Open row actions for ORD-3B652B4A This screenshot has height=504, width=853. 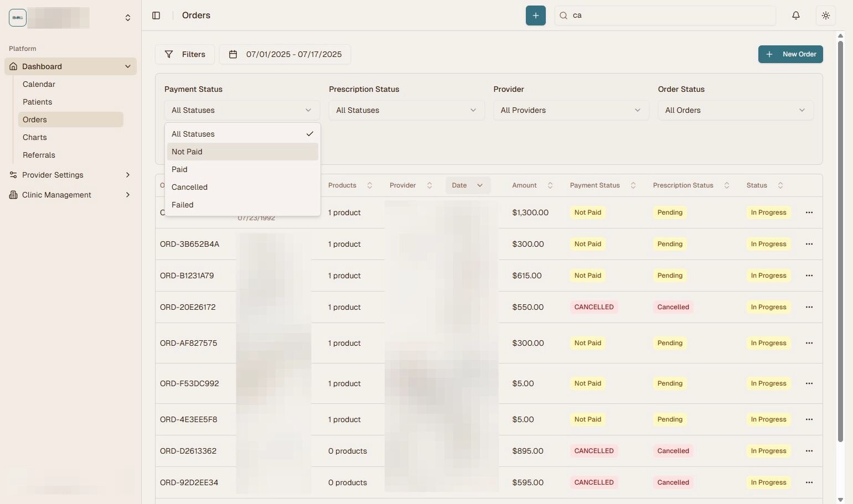coord(809,243)
